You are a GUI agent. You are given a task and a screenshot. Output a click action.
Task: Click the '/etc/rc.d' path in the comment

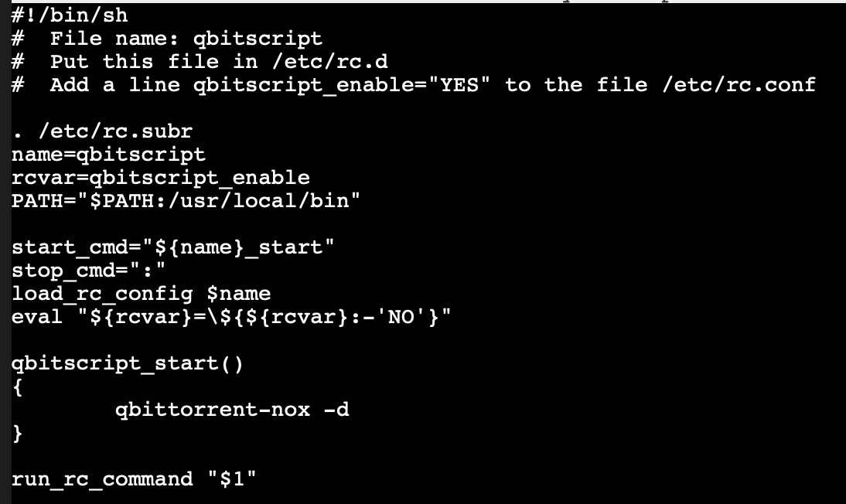click(330, 62)
